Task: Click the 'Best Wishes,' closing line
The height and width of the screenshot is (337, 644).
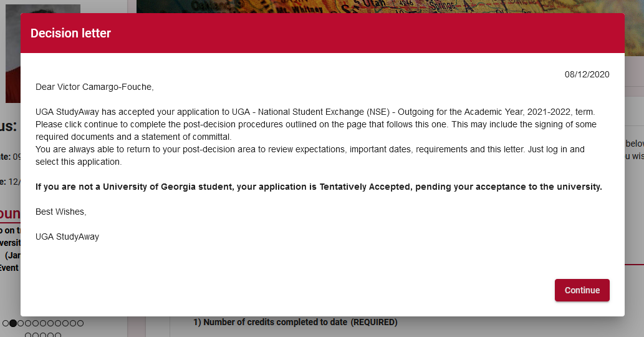Action: (61, 212)
